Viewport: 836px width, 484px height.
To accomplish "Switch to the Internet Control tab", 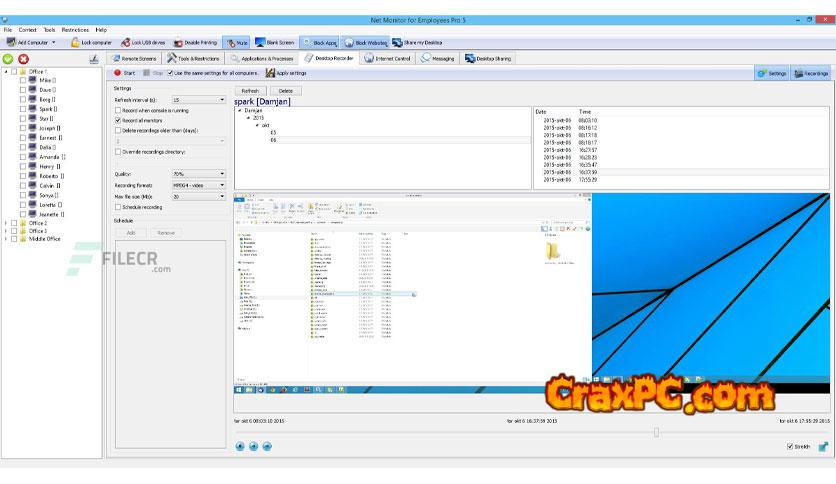I will click(x=388, y=58).
